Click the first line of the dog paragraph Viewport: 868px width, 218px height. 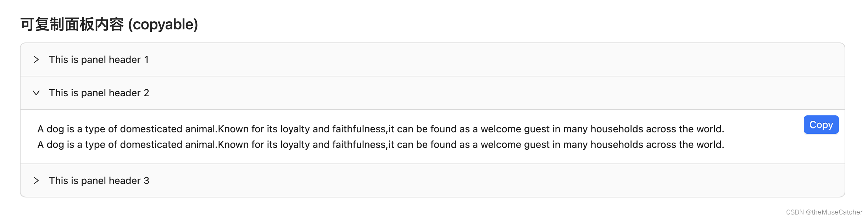point(381,129)
